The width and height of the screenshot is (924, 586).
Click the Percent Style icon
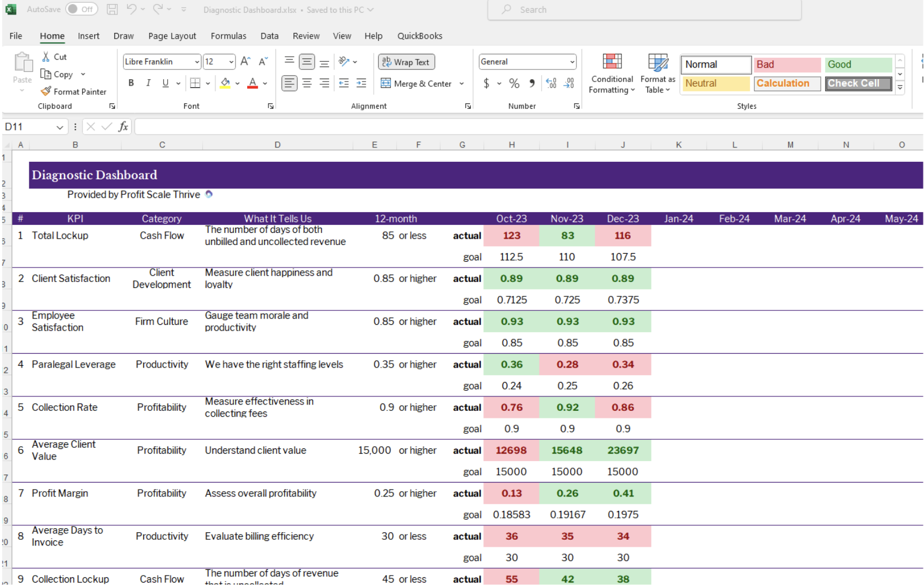(514, 83)
